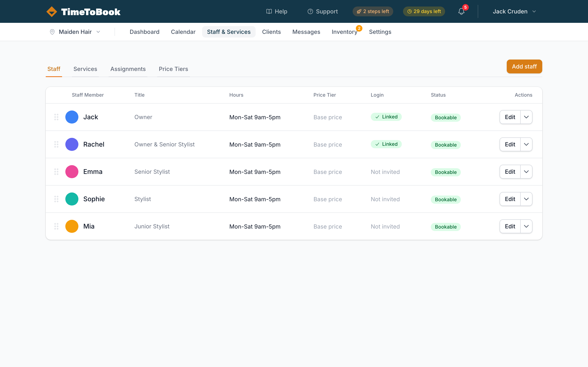This screenshot has height=367, width=588.
Task: Open the Inventory menu item
Action: pos(344,32)
